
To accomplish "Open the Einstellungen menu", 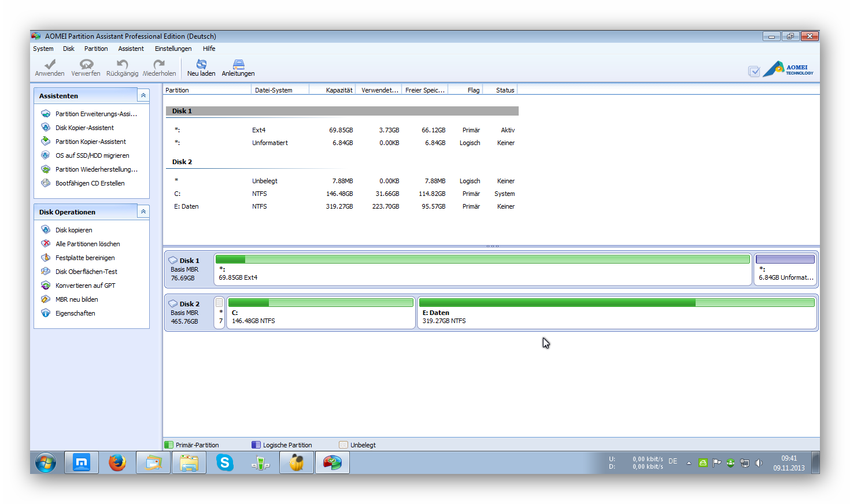I will pyautogui.click(x=173, y=49).
